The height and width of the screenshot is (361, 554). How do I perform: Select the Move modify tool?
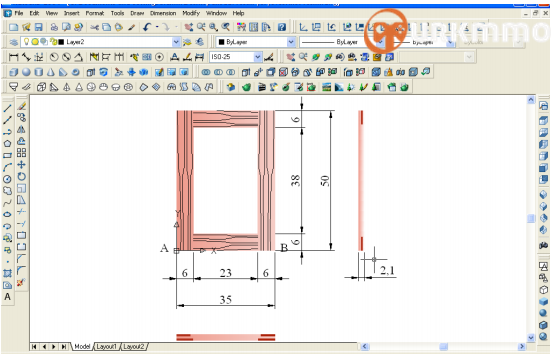coord(22,165)
